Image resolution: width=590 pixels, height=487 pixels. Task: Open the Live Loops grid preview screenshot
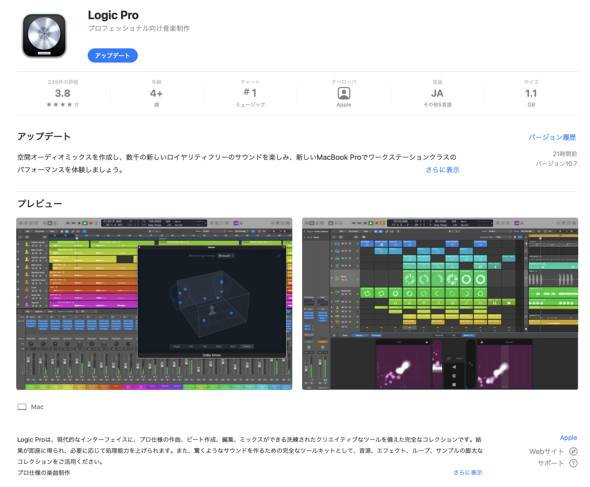tap(440, 304)
